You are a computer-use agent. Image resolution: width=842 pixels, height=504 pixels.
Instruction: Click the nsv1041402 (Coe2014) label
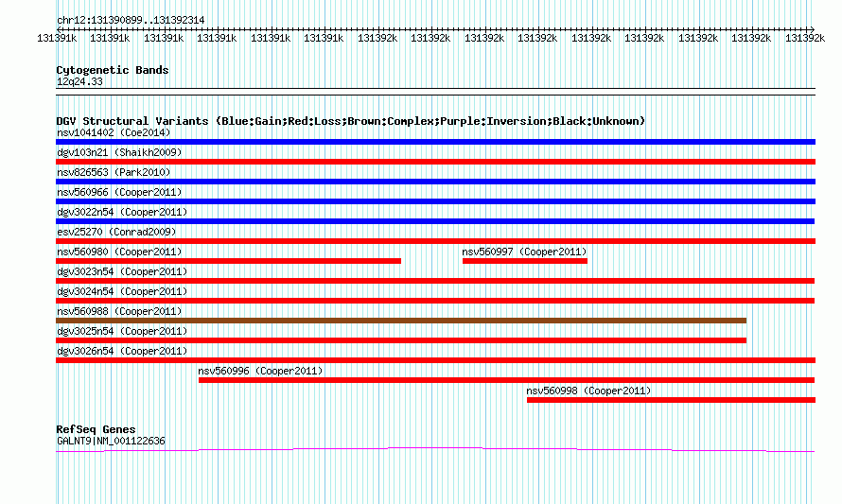(114, 132)
